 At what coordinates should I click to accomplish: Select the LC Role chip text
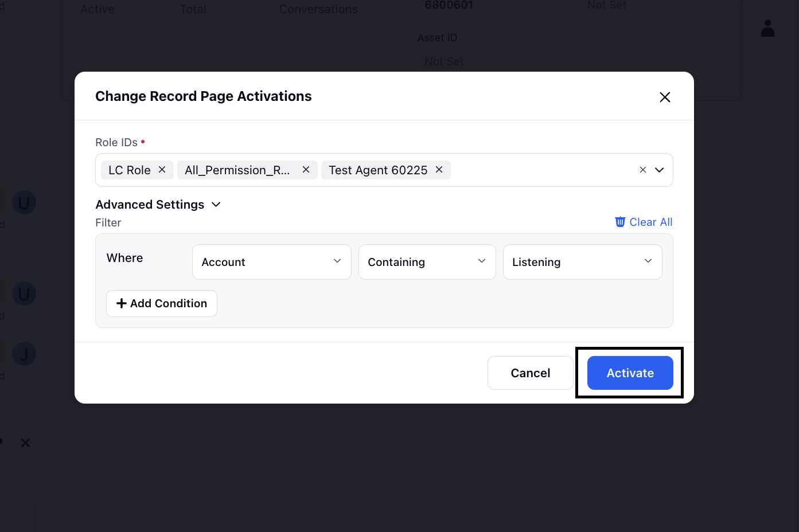click(130, 170)
